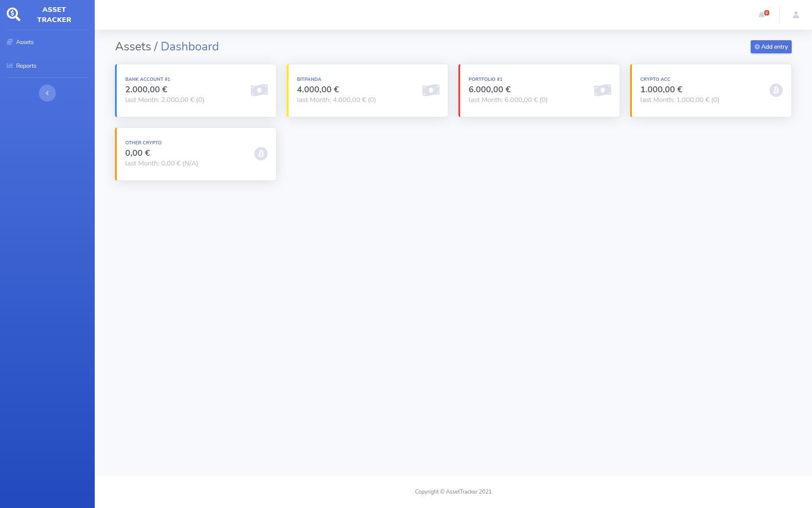Click Bitcoin icon on Crypto Acc card
The width and height of the screenshot is (812, 508).
776,90
